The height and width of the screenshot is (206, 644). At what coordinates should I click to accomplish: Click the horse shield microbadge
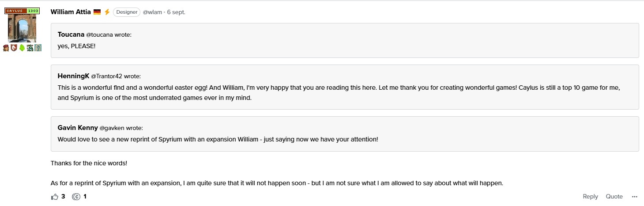coord(14,48)
